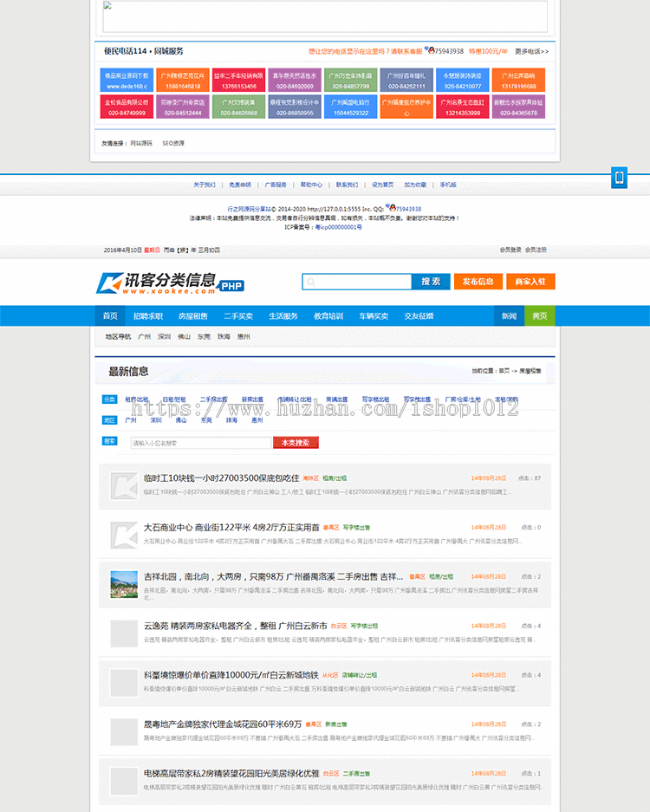Open listing 电梯高层带家私2房精装望花园
The height and width of the screenshot is (812, 650).
coord(231,773)
